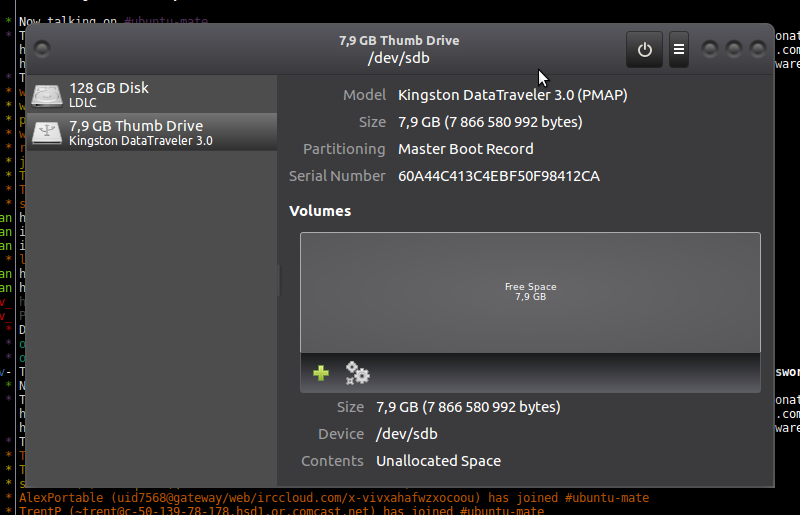Image resolution: width=800 pixels, height=515 pixels.
Task: Click the power off drive button
Action: click(x=644, y=49)
